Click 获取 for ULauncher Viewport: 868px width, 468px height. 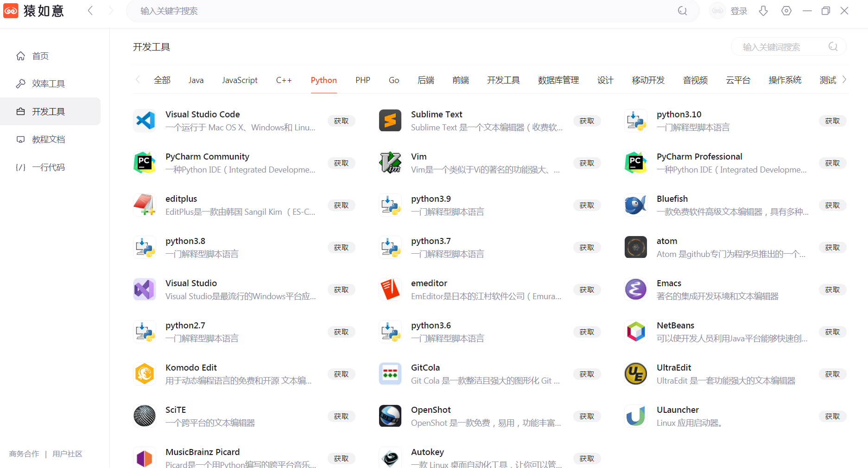(833, 417)
